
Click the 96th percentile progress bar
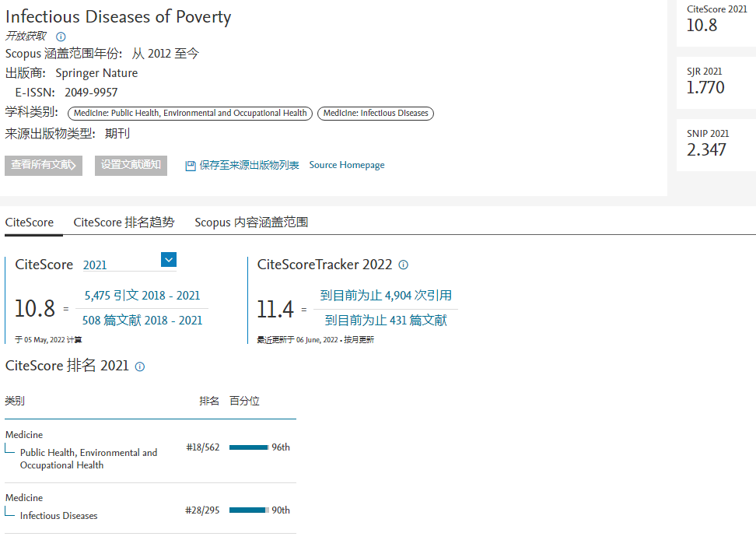tap(249, 447)
